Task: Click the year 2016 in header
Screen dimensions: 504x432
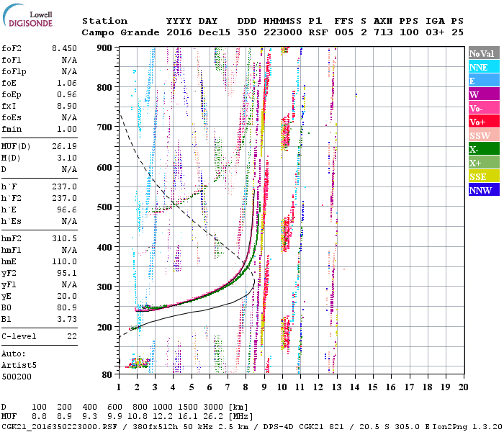Action: coord(179,32)
